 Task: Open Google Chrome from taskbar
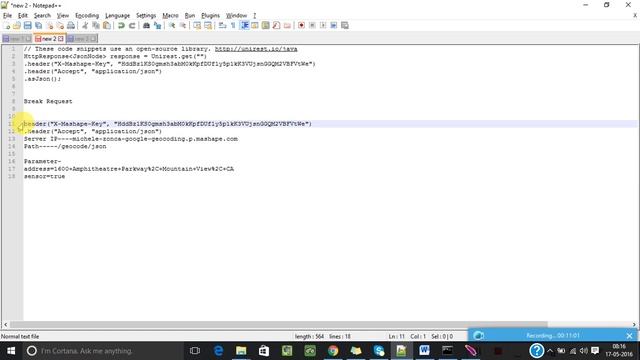tap(333, 351)
